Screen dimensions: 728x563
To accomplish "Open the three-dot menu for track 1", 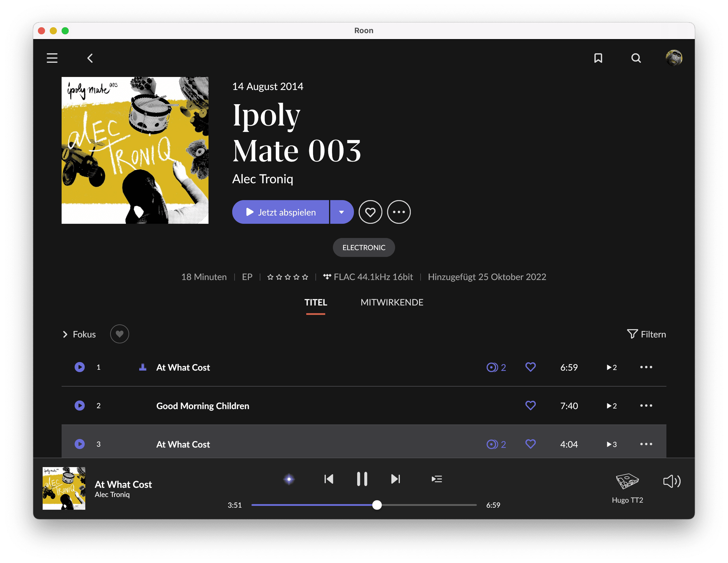I will point(646,367).
